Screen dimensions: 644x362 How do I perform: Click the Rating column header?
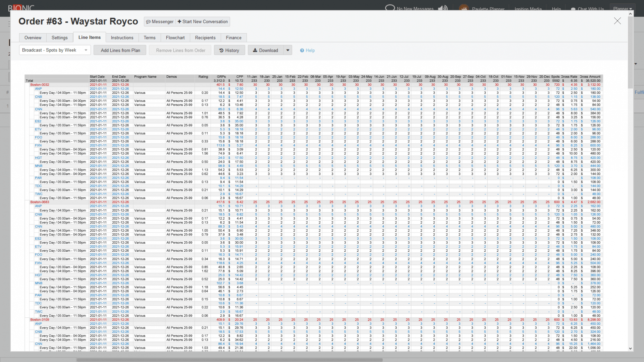point(203,77)
